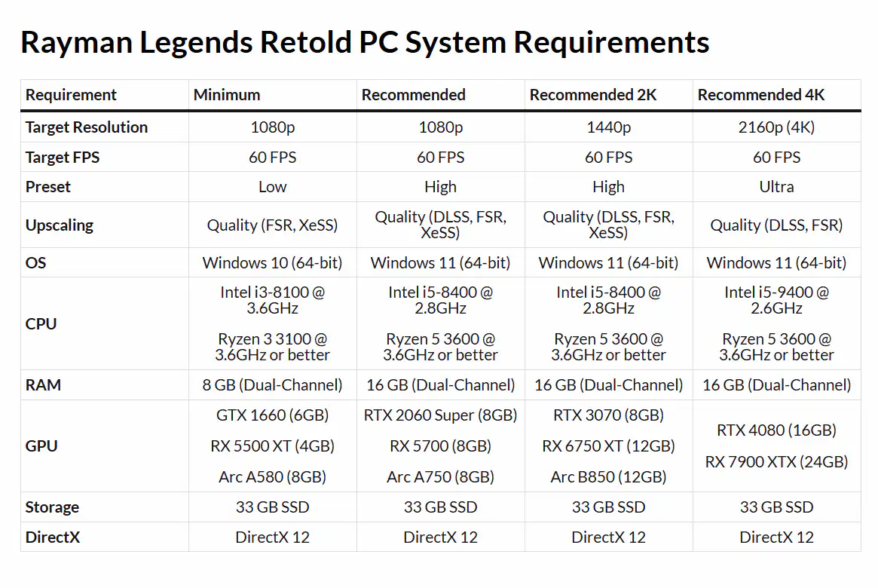The image size is (878, 588).
Task: Click the 'DirectX' row label
Action: tap(53, 537)
